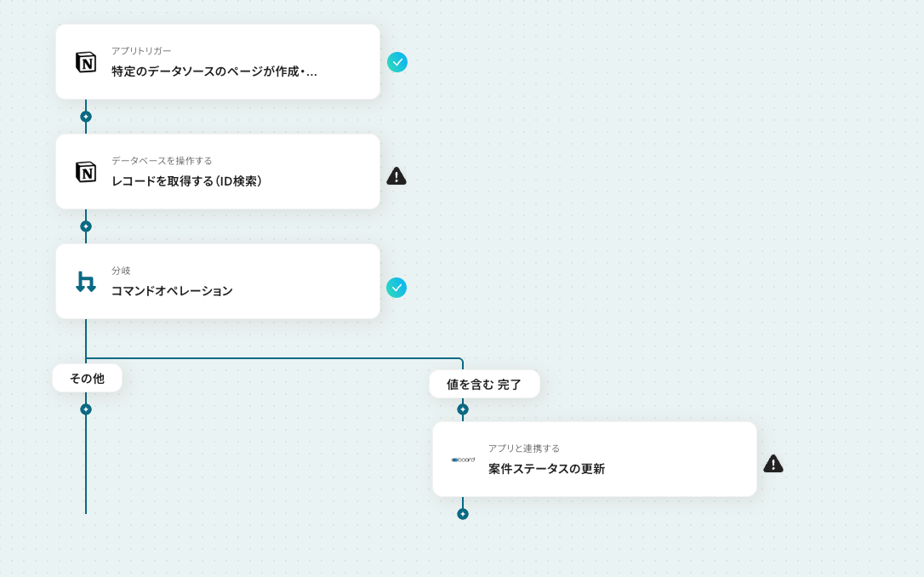
Task: Add step via plus node below 案件ステータスの更新 card
Action: [463, 514]
